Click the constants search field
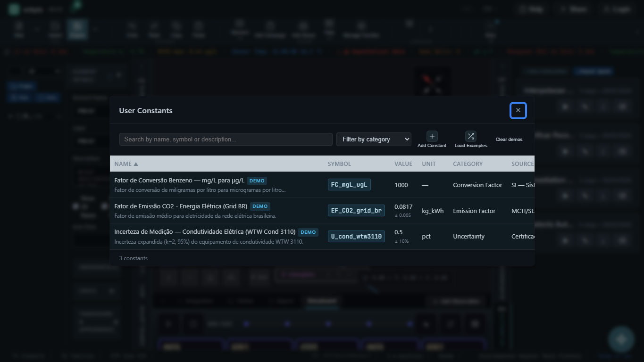 [226, 139]
